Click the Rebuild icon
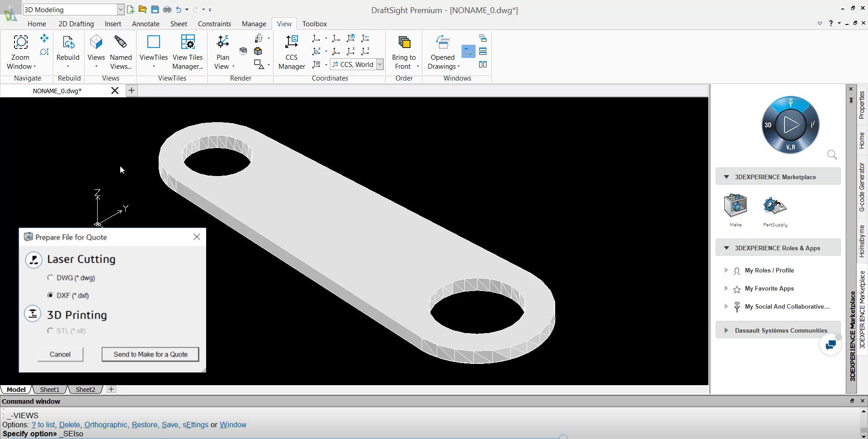 click(68, 42)
